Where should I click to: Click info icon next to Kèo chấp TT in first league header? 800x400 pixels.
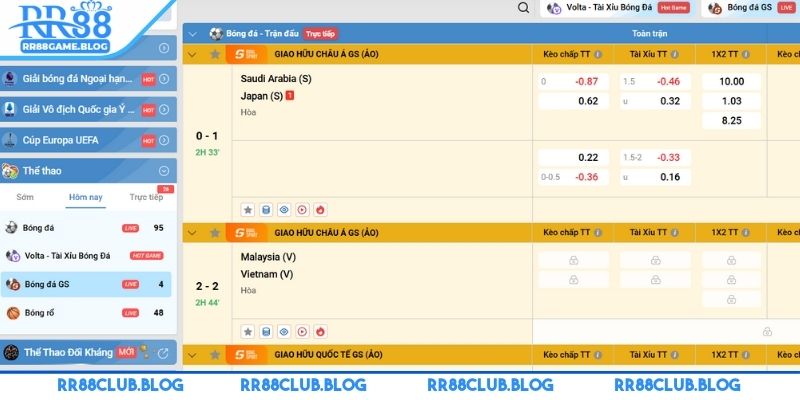(x=598, y=54)
